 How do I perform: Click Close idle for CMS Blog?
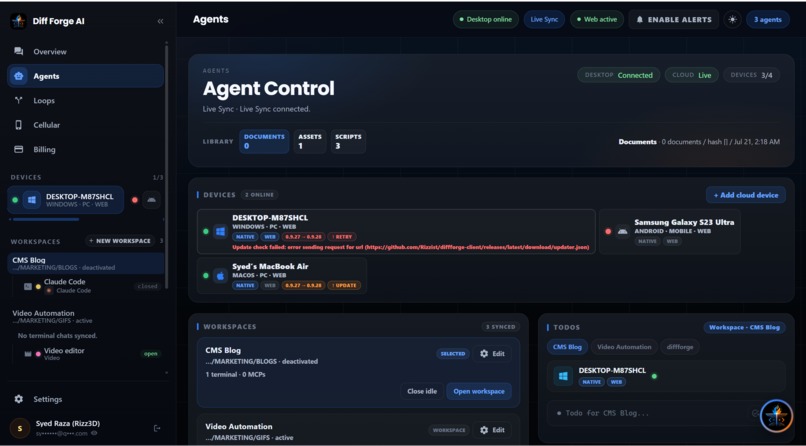pos(422,391)
